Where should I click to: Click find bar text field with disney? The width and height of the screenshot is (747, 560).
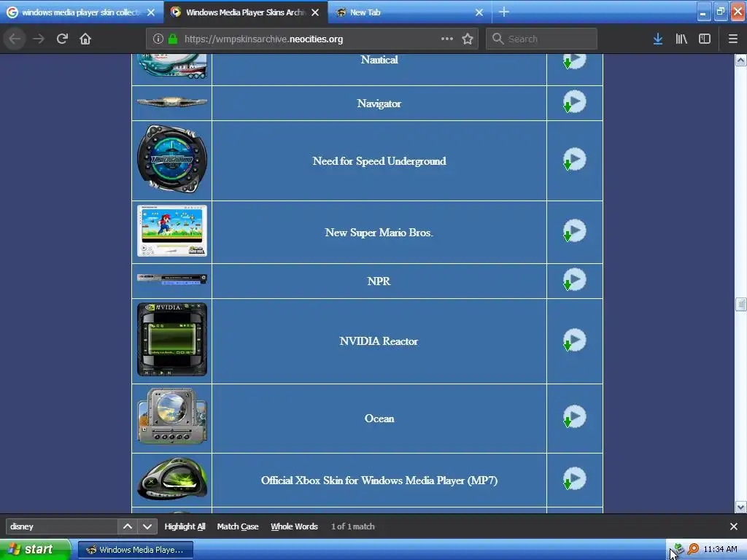coord(61,526)
